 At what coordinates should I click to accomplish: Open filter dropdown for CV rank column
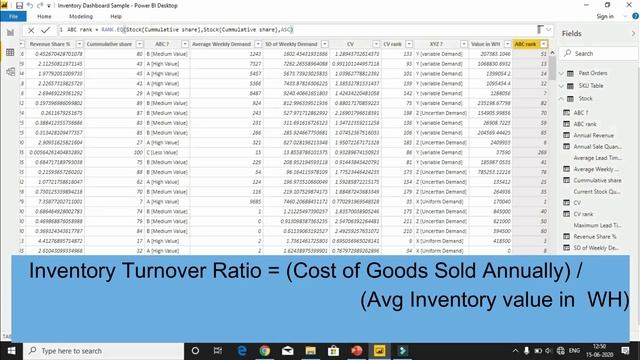(409, 44)
